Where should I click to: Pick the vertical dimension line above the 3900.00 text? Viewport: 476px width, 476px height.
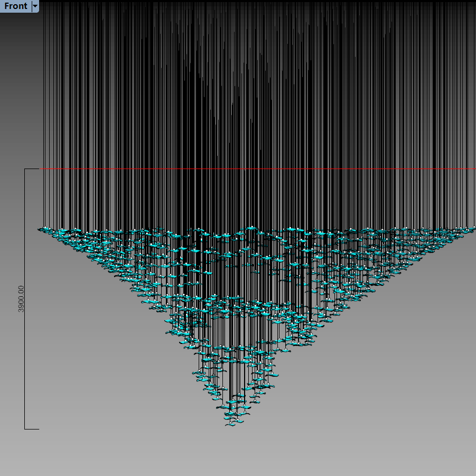coord(24,227)
